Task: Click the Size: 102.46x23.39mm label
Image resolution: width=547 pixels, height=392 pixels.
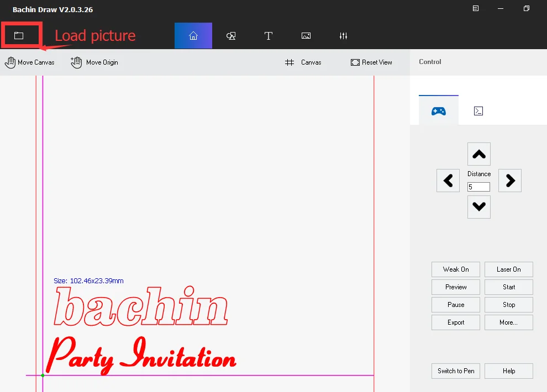Action: coord(88,281)
